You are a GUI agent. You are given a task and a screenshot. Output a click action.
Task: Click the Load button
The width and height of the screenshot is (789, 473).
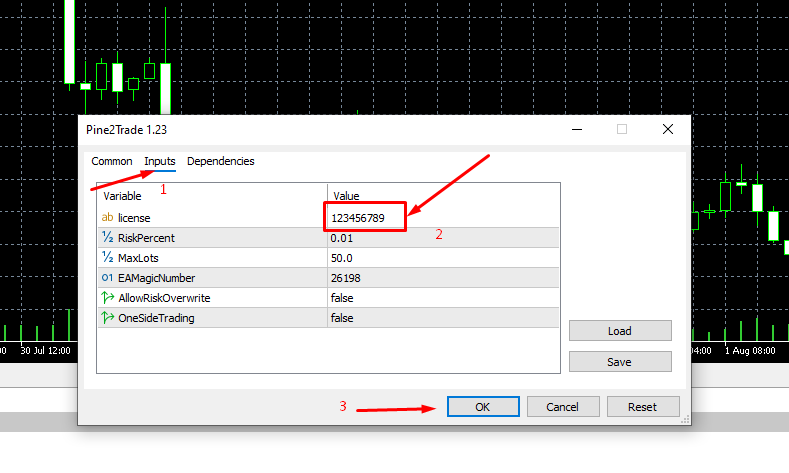click(x=620, y=331)
